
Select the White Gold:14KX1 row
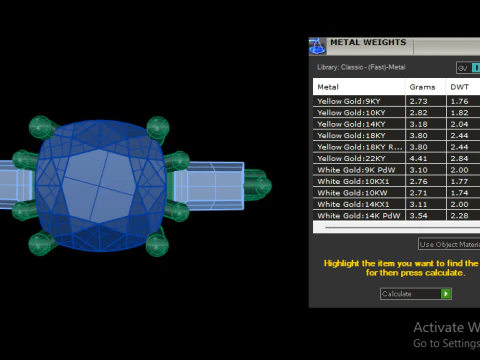coord(396,204)
